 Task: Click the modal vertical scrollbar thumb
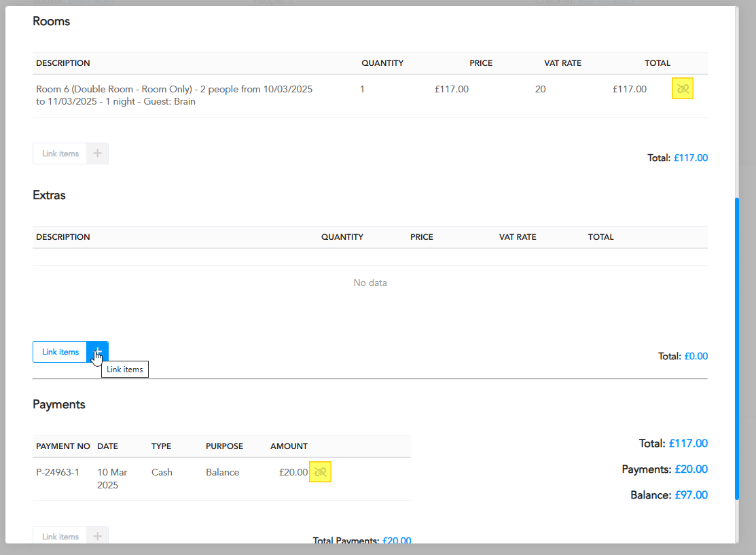[737, 348]
